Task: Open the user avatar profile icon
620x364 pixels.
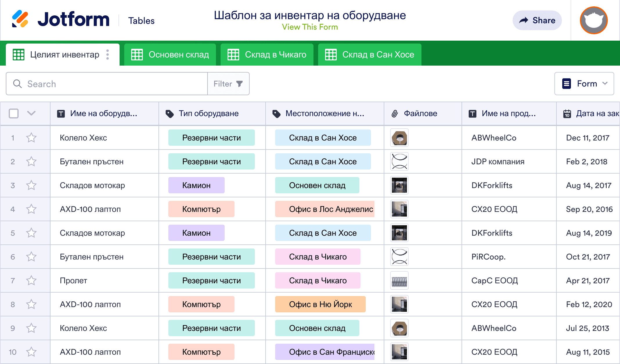Action: pos(594,20)
